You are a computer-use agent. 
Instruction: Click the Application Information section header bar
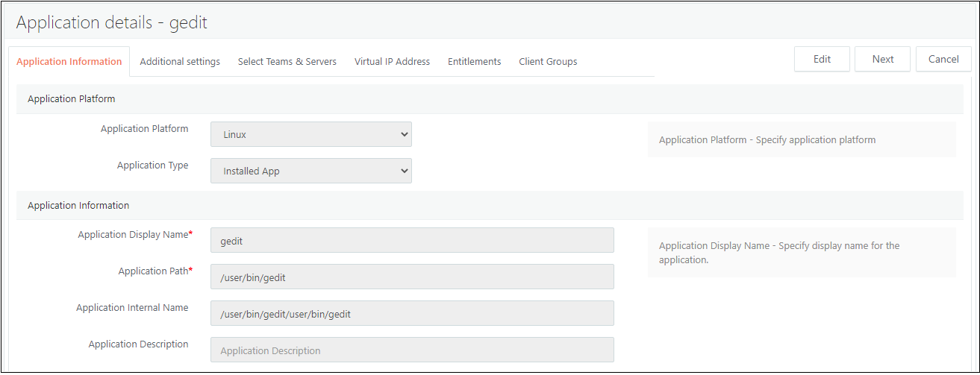[78, 206]
